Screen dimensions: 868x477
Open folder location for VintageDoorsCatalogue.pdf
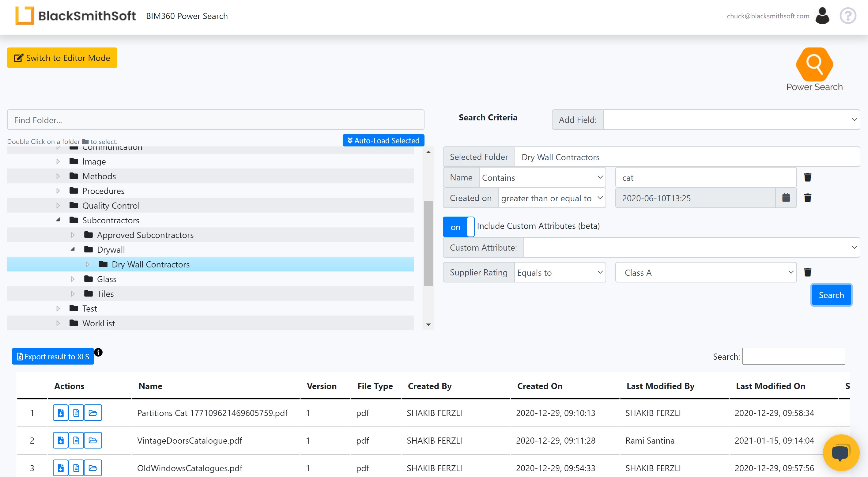93,440
